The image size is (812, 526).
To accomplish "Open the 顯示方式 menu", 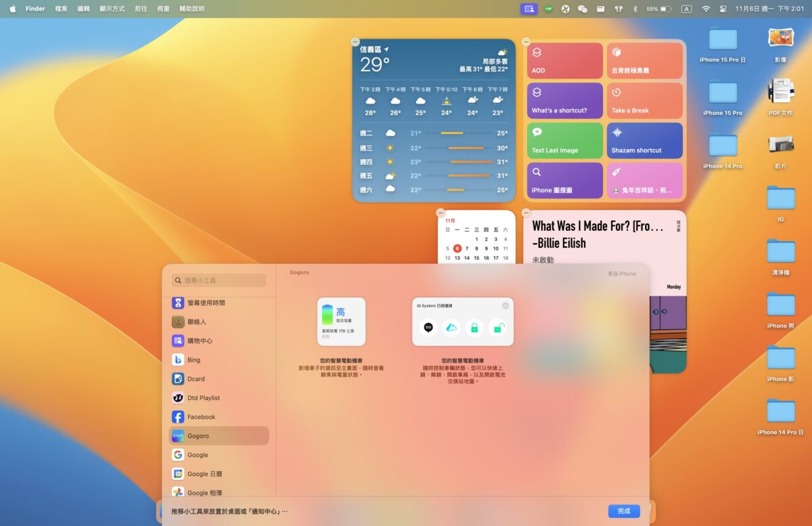I will [112, 9].
